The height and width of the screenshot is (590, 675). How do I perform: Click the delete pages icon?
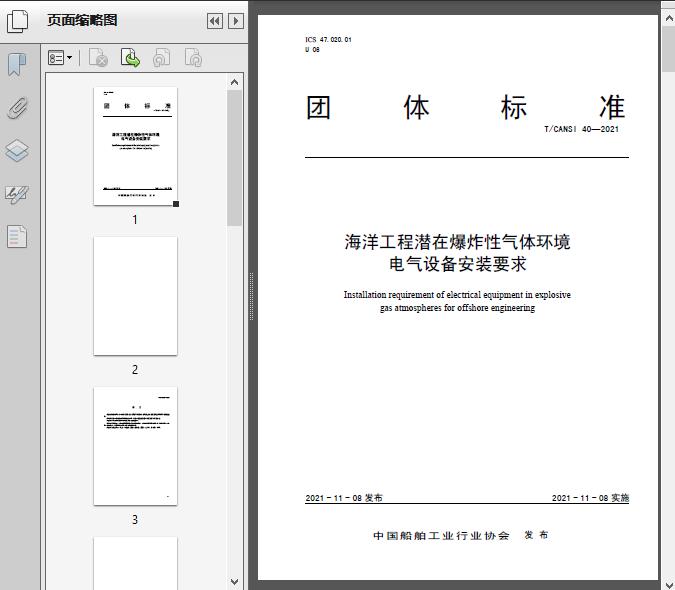98,59
